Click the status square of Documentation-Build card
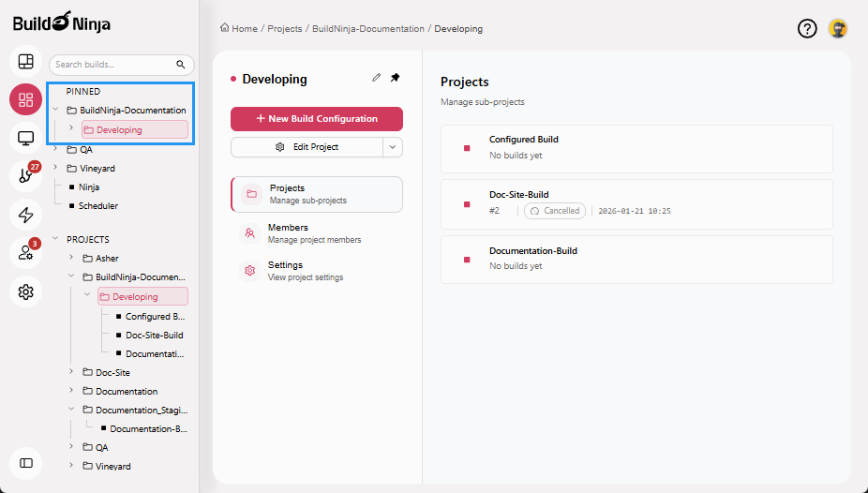This screenshot has width=868, height=493. pyautogui.click(x=467, y=260)
